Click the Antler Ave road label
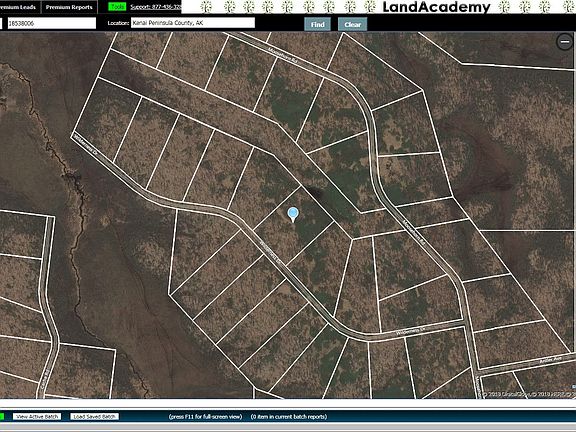576x432 pixels. (551, 360)
